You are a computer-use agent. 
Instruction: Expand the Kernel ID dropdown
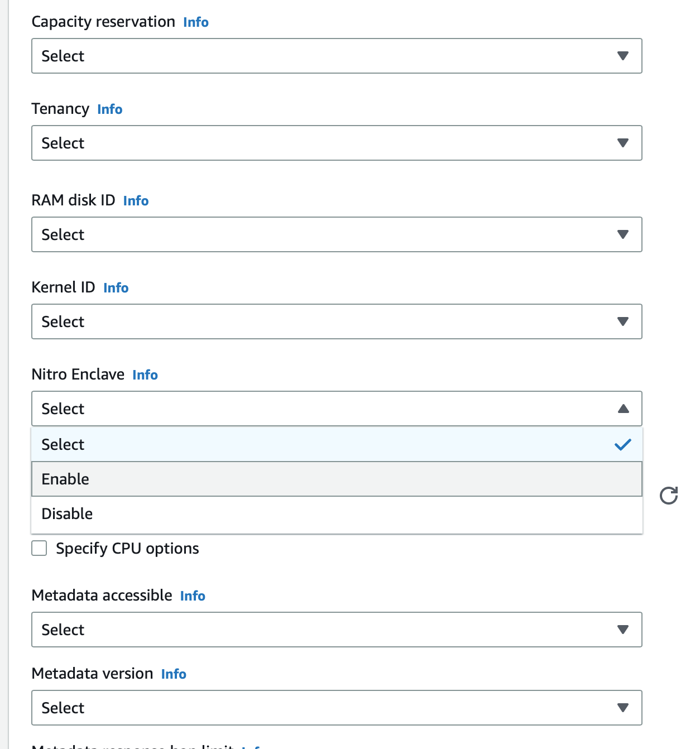(x=336, y=321)
